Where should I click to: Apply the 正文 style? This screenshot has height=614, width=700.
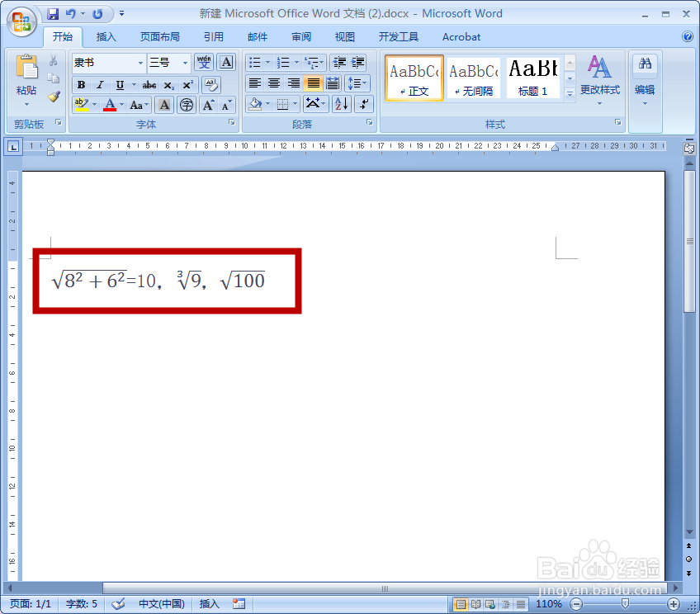[414, 78]
